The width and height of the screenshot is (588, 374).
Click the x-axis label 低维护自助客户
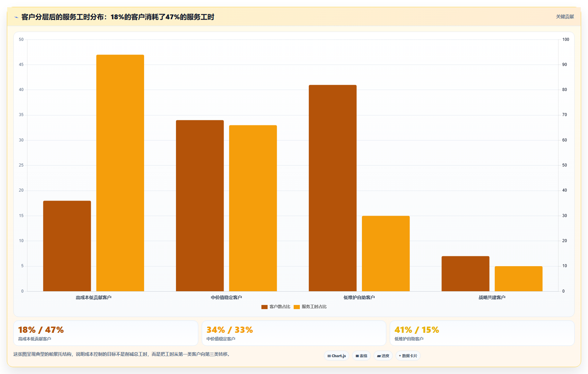click(x=359, y=297)
